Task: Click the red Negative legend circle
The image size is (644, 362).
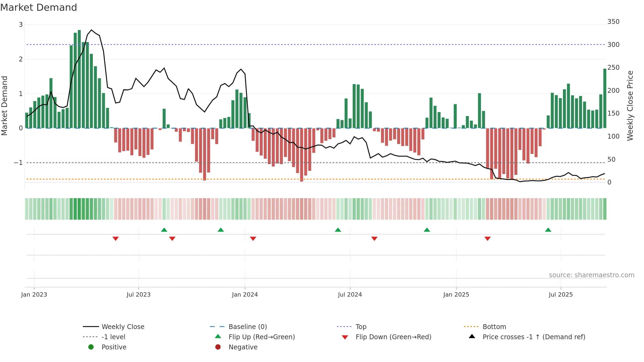Action: [x=218, y=347]
